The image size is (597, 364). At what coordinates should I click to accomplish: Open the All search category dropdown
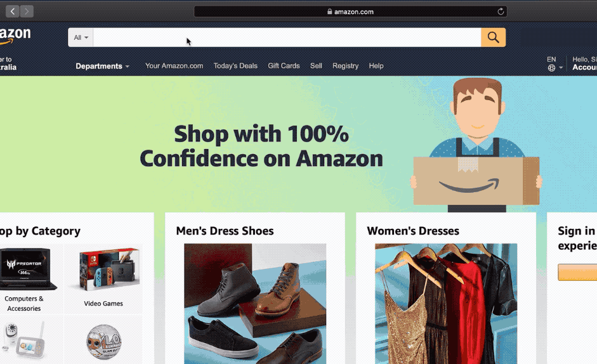(x=81, y=37)
